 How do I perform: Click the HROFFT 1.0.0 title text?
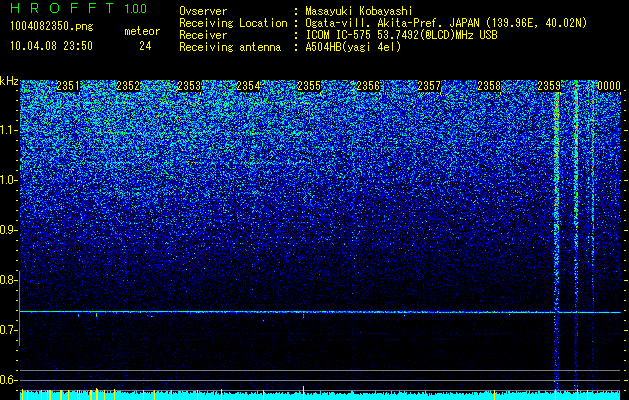point(78,8)
